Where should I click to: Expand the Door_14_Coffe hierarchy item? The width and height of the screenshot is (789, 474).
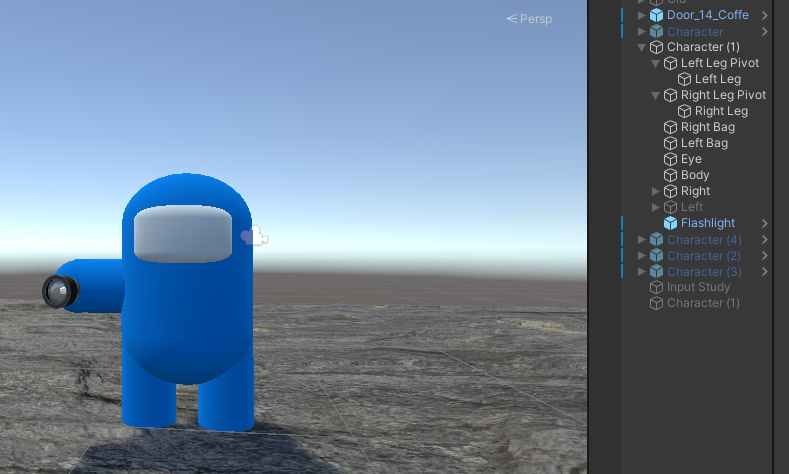[x=642, y=15]
